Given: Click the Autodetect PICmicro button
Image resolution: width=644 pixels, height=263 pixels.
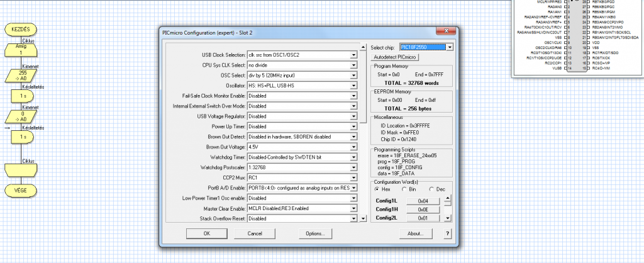Looking at the screenshot, I should [395, 57].
